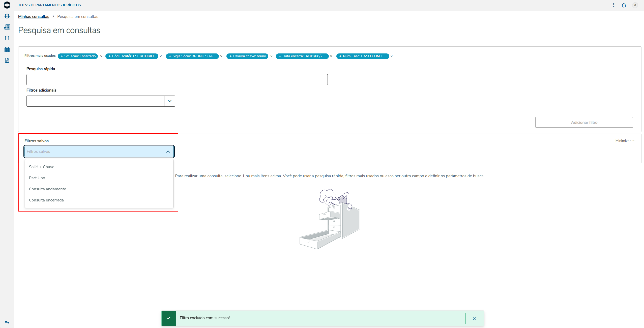Dismiss the success notification toast
This screenshot has height=328, width=644.
point(474,319)
